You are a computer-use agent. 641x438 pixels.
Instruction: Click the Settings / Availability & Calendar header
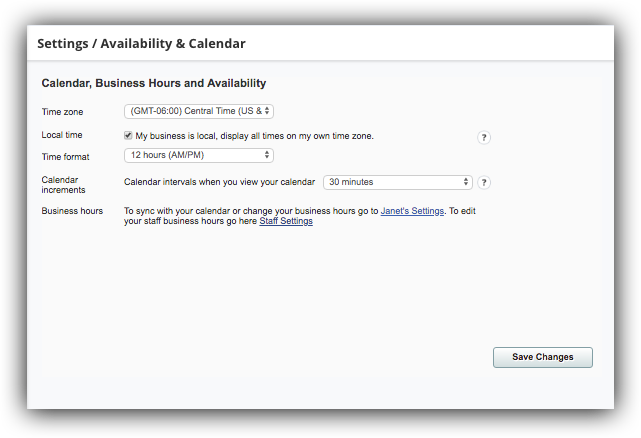141,43
